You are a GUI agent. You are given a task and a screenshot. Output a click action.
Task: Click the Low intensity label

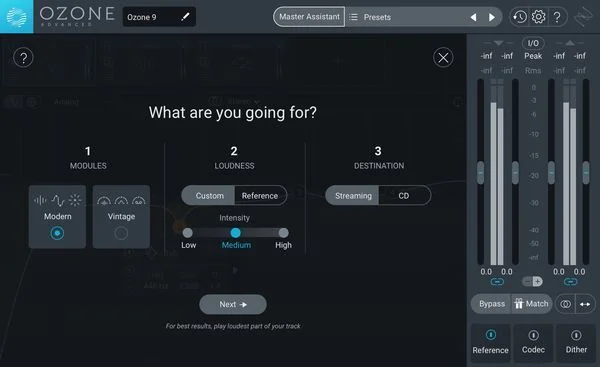coord(189,245)
